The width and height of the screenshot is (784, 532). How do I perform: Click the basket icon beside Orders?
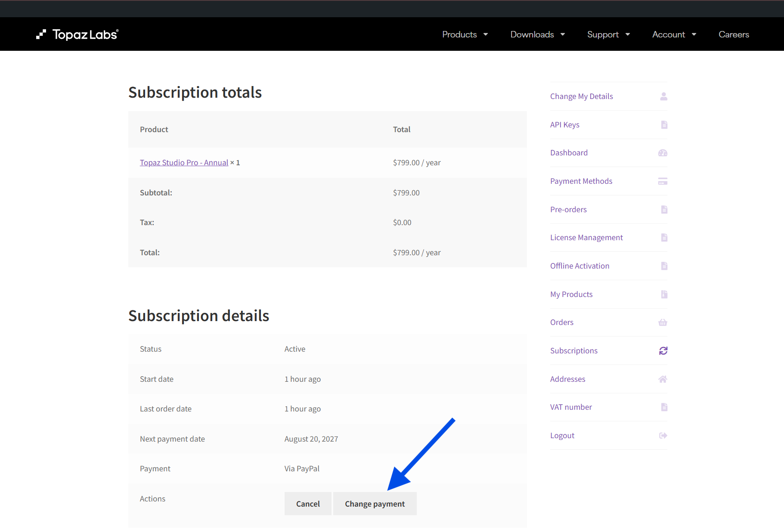(663, 322)
